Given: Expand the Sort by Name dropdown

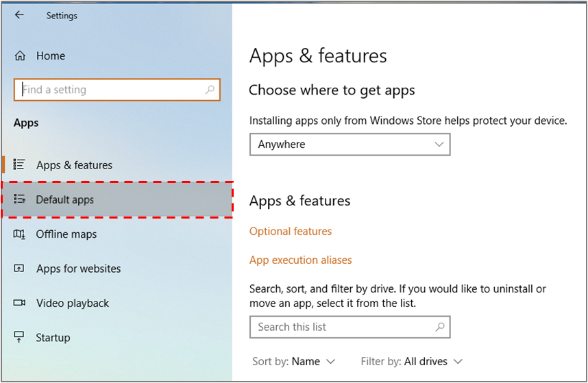Looking at the screenshot, I should tap(293, 361).
